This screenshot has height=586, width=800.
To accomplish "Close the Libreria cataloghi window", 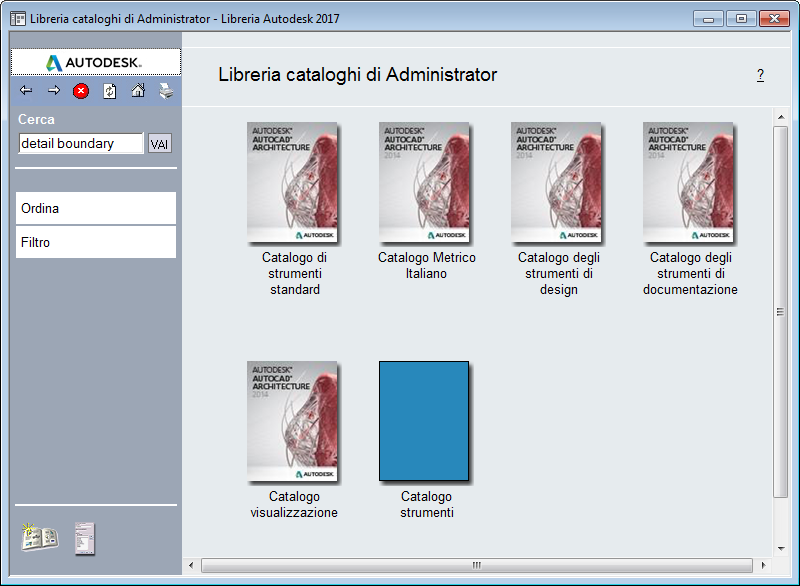I will point(774,19).
